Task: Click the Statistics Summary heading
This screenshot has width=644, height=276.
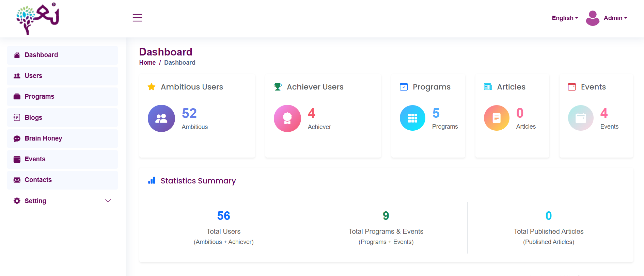Action: pyautogui.click(x=198, y=181)
